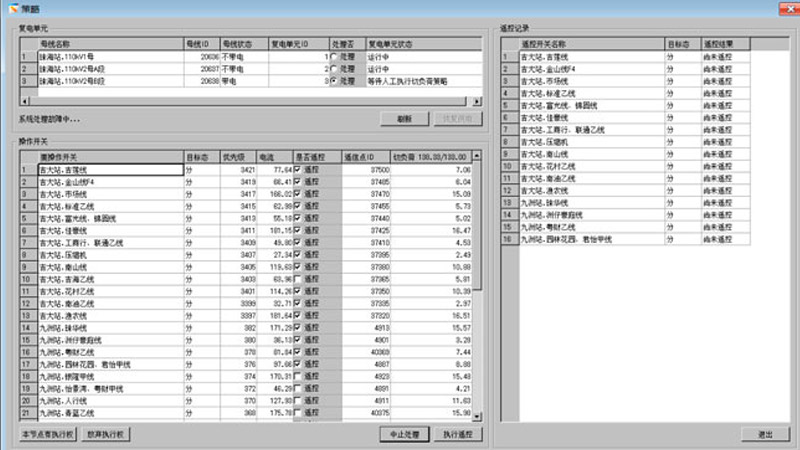
Task: Check the 遥控 checkbox for 吉大站.吉海乙线
Action: (x=298, y=279)
